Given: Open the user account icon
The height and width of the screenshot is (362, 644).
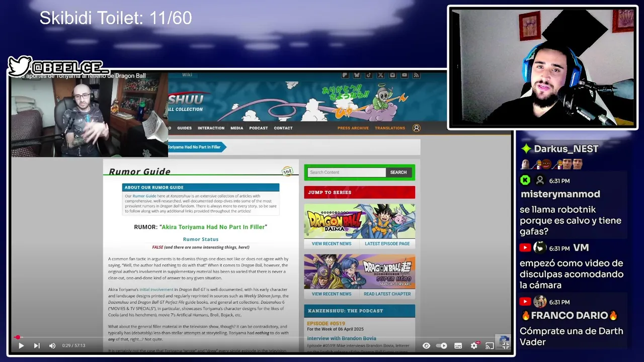Looking at the screenshot, I should pos(416,128).
